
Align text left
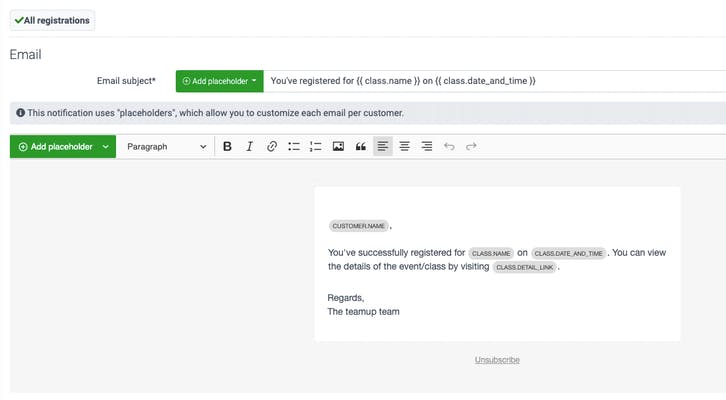point(383,147)
